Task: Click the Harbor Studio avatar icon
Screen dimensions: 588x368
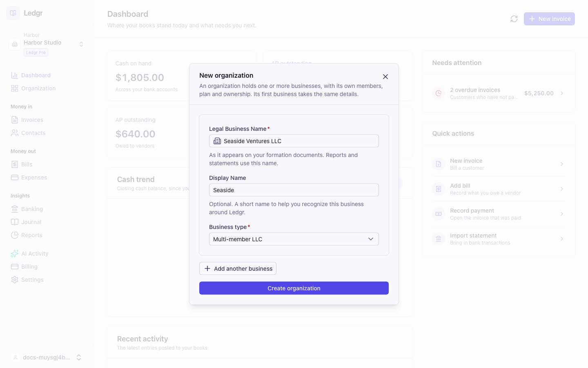Action: [x=15, y=44]
